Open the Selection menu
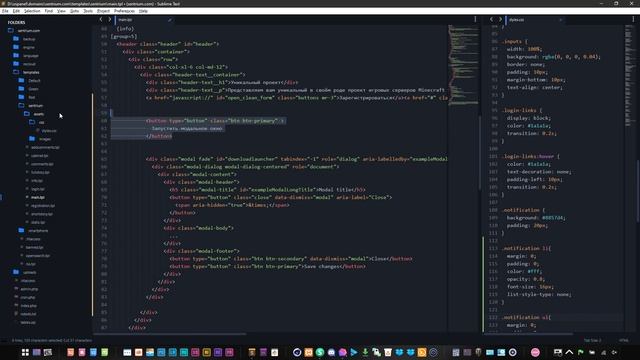Screen dimensions: 640x360 click(x=32, y=11)
